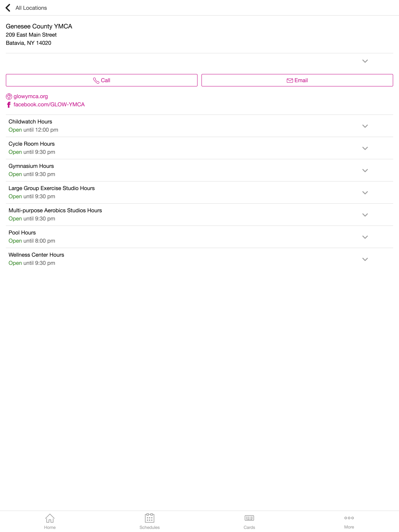Email the Genesee County YMCA
The height and width of the screenshot is (532, 399).
click(297, 80)
